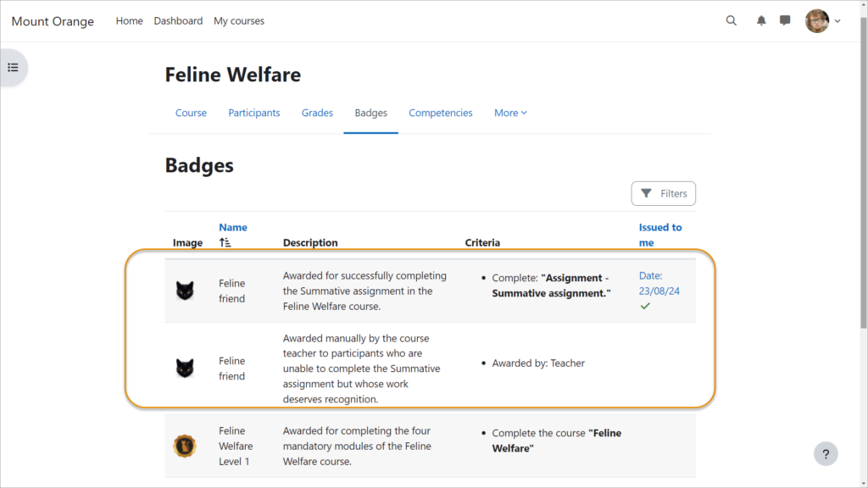Go to the Dashboard menu item

coord(178,20)
